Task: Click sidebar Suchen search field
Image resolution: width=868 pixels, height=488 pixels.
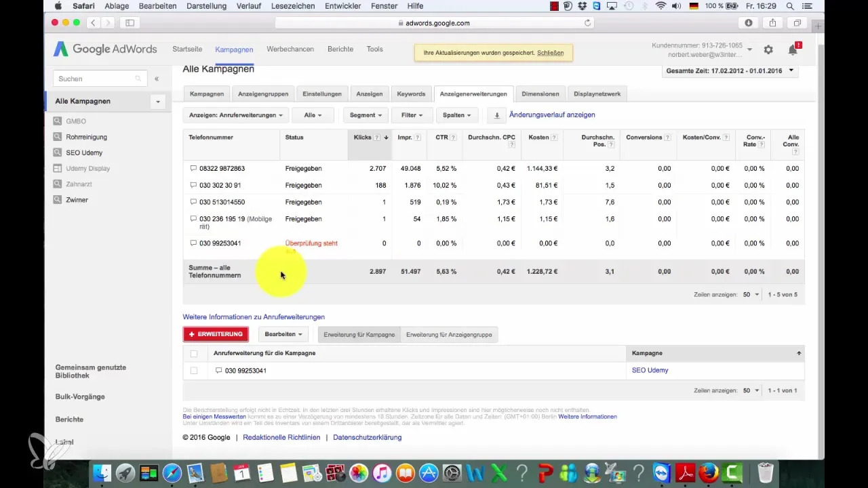Action: pos(100,79)
